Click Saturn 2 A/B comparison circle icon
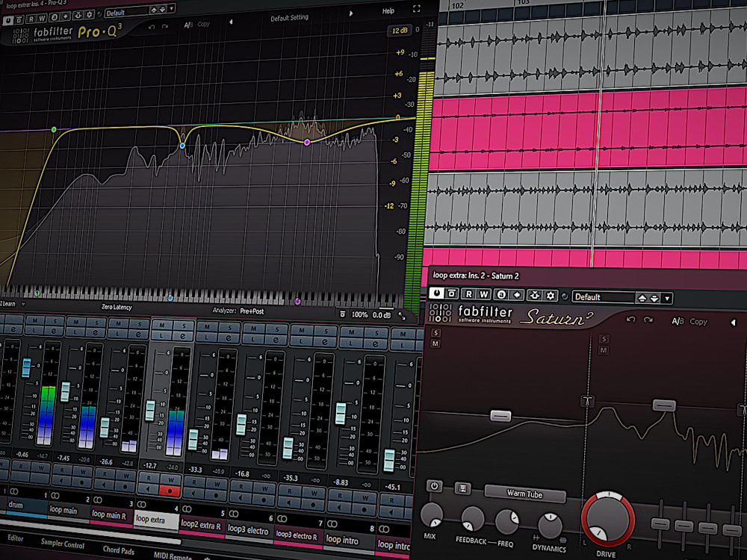Viewport: 747px width, 560px height. tap(500, 295)
